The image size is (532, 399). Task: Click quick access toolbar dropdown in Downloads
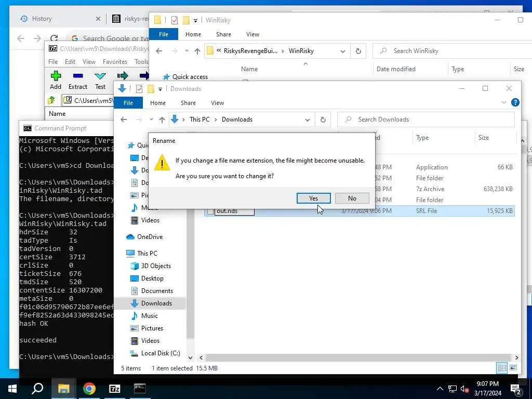coord(160,89)
